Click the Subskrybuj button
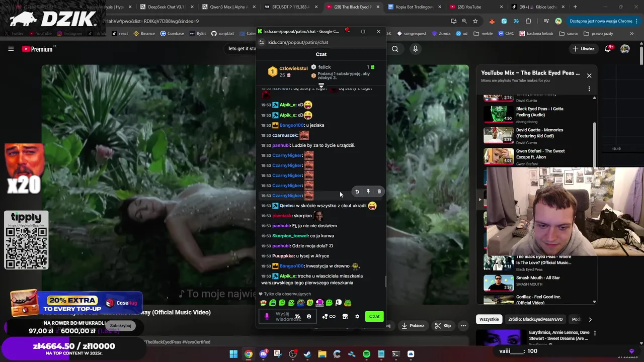The height and width of the screenshot is (362, 644). [120, 326]
